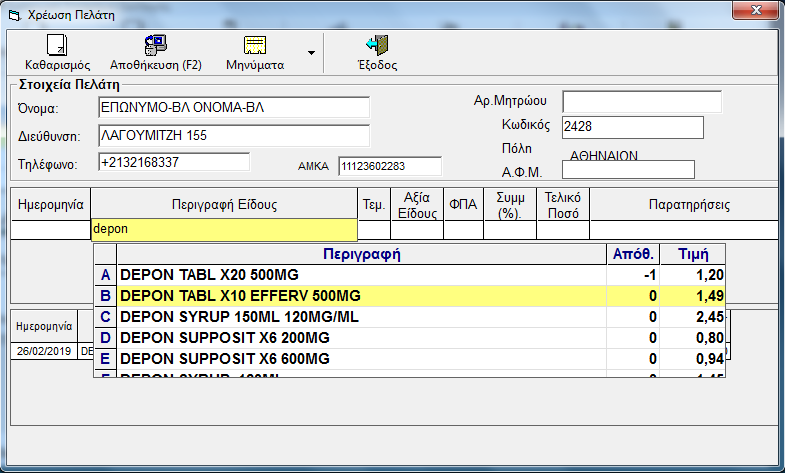Click the empty Τεμ. entry cell
Image resolution: width=785 pixels, height=473 pixels.
(x=374, y=230)
